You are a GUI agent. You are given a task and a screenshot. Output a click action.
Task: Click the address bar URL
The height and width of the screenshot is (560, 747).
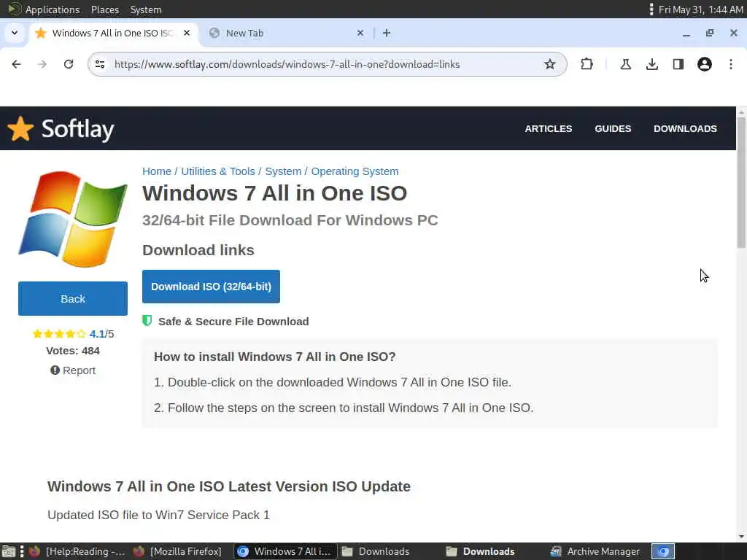pyautogui.click(x=287, y=64)
